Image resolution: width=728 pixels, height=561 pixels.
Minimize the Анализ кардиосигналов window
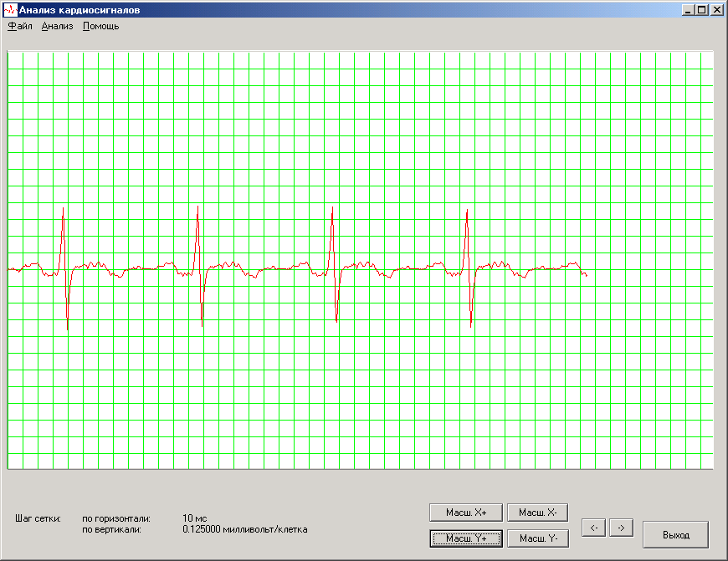[x=688, y=10]
